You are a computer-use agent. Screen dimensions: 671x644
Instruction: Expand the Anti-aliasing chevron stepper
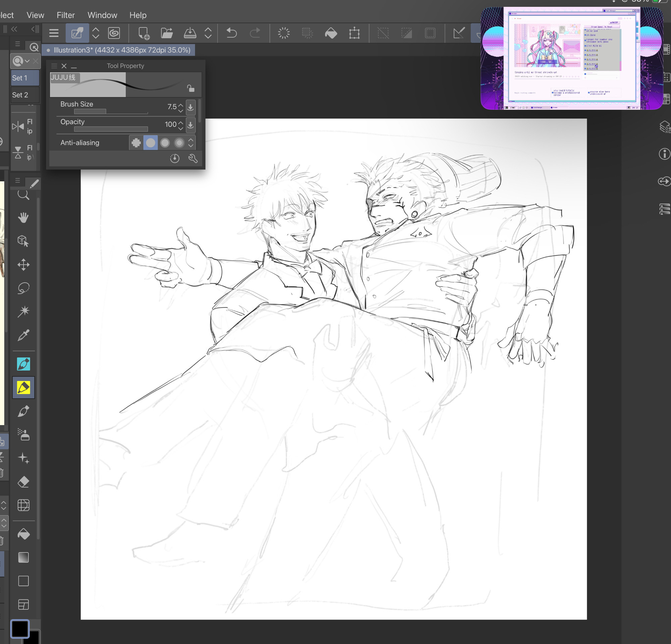[x=191, y=143]
